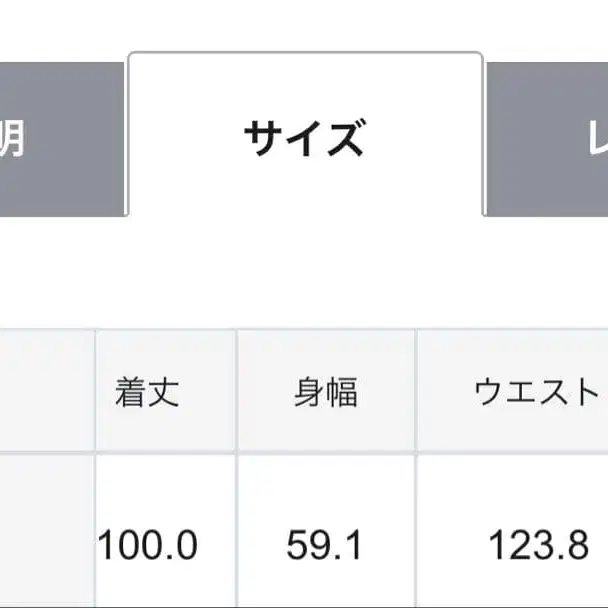This screenshot has width=608, height=608.
Task: Open the gray tab ending in 明
Action: pos(60,138)
